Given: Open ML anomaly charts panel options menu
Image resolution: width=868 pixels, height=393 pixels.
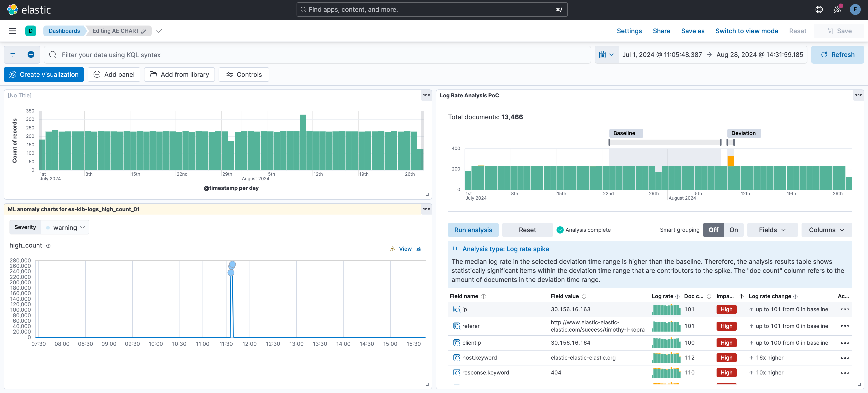Looking at the screenshot, I should (426, 209).
